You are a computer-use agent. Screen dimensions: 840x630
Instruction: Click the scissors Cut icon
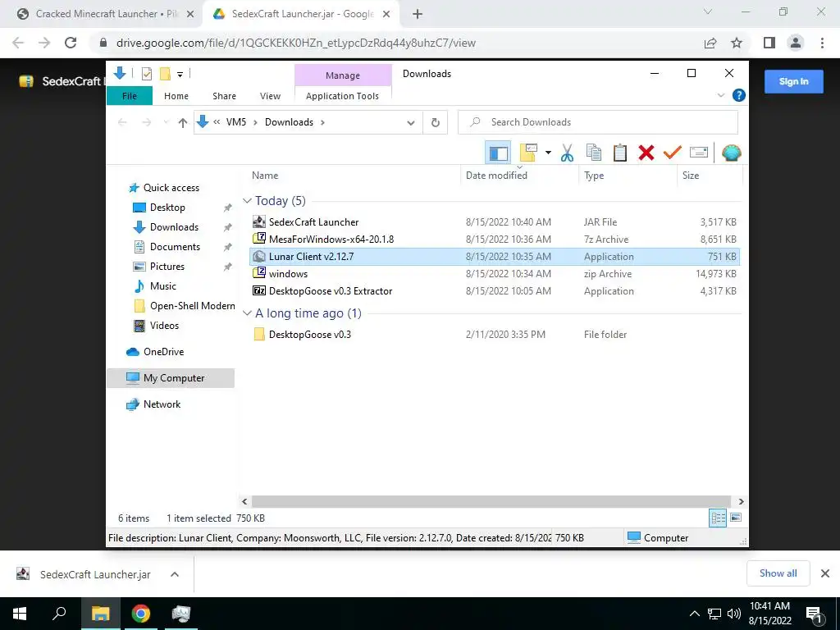(567, 153)
